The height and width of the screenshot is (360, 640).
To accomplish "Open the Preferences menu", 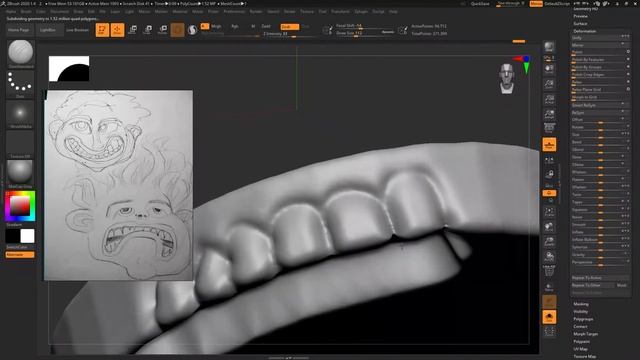I will pos(234,11).
